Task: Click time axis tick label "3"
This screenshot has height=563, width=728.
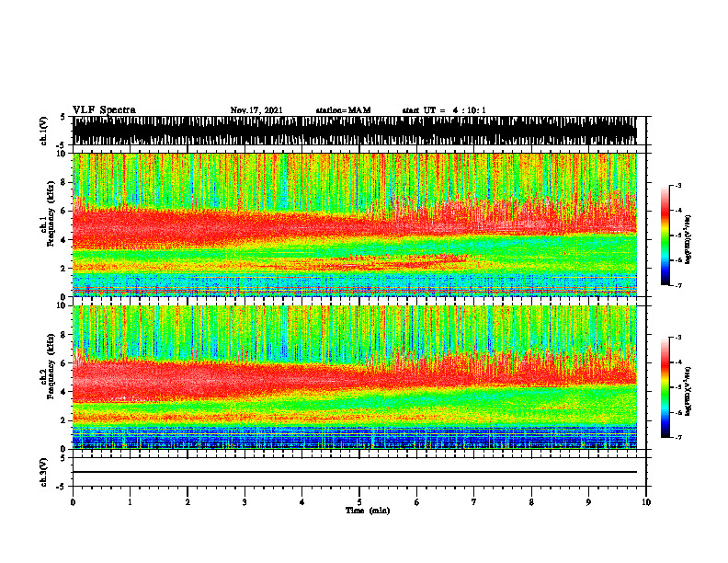Action: coord(245,501)
